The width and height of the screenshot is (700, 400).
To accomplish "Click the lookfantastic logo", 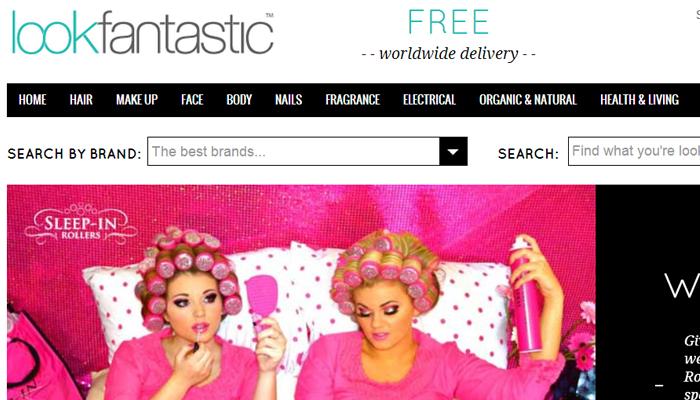I will tap(143, 33).
